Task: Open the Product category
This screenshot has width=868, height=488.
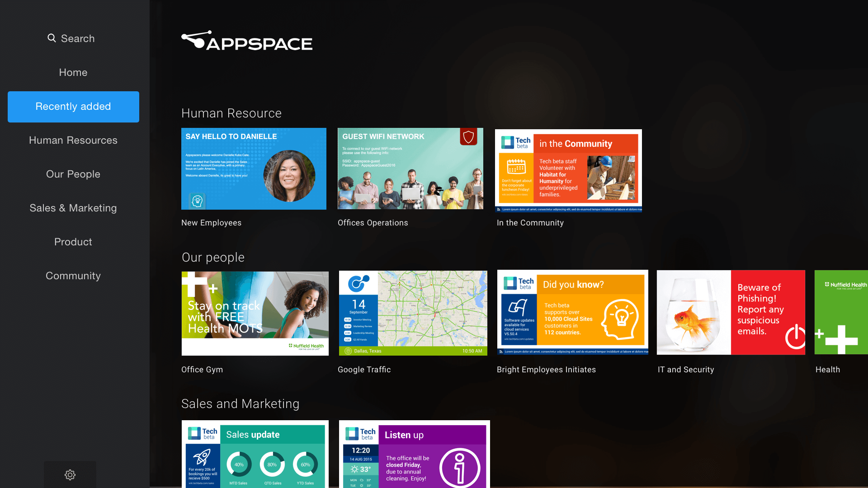Action: coord(73,242)
